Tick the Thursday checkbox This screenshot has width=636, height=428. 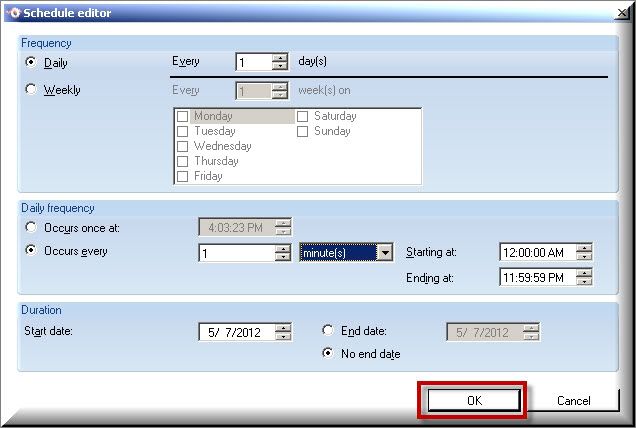(x=183, y=161)
